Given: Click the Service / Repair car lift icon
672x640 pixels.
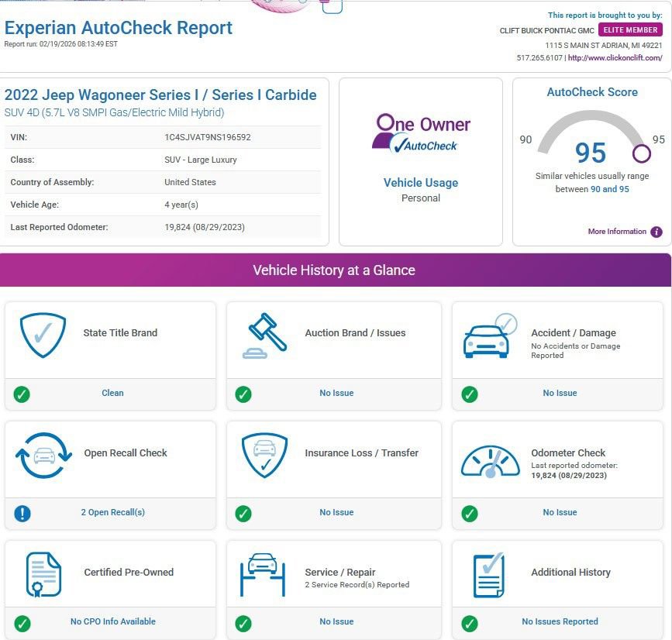Looking at the screenshot, I should pyautogui.click(x=263, y=574).
